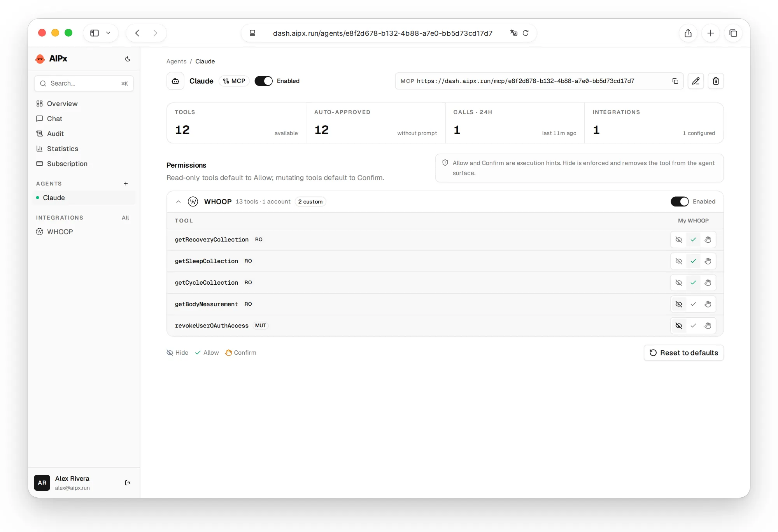This screenshot has height=532, width=778.
Task: Reload the page
Action: coord(526,33)
